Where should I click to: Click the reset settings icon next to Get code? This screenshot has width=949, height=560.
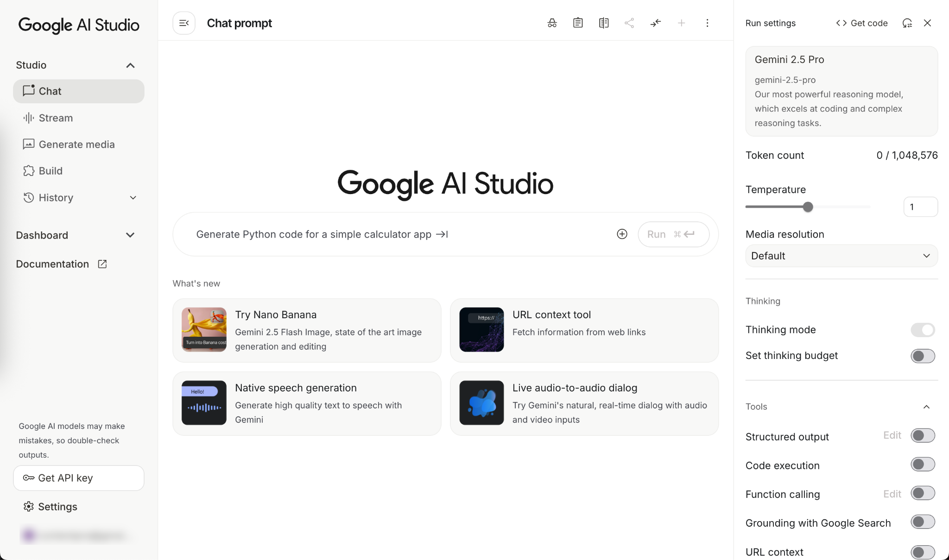point(907,23)
